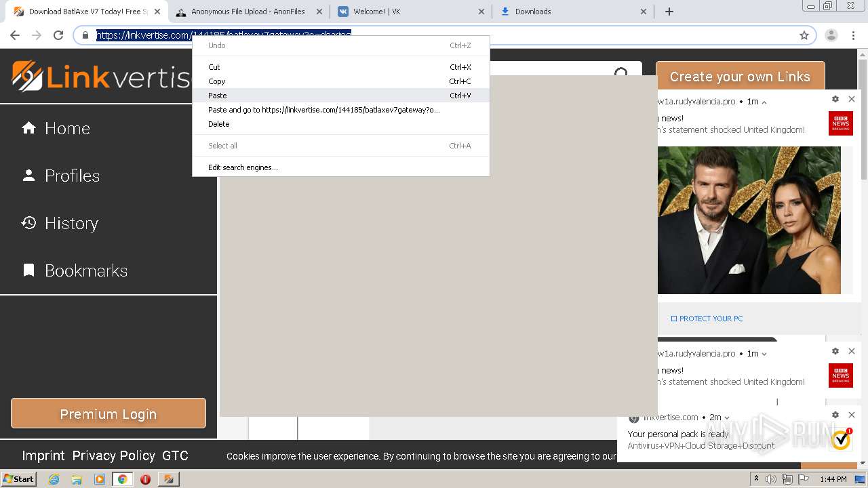
Task: Open Edit search engines... option
Action: 340,167
